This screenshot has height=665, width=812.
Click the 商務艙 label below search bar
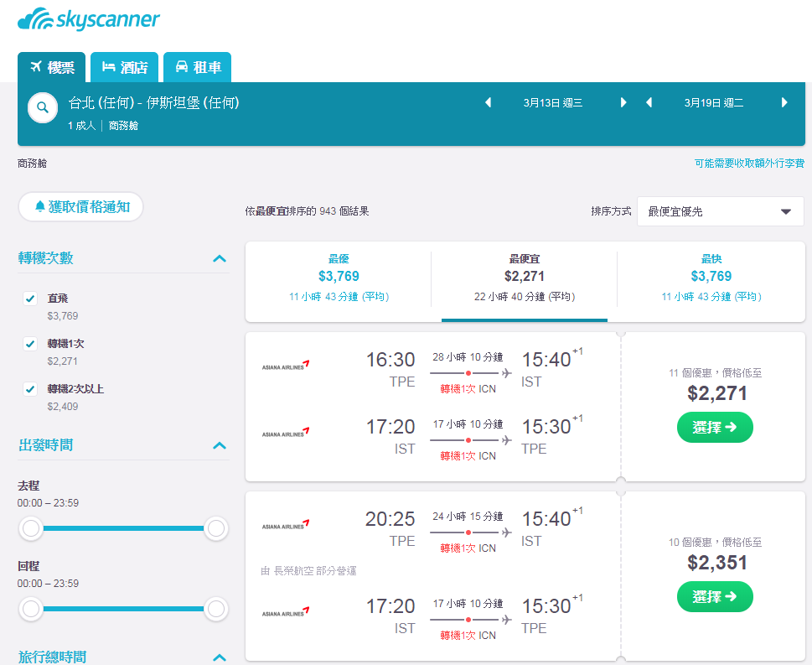tap(32, 164)
